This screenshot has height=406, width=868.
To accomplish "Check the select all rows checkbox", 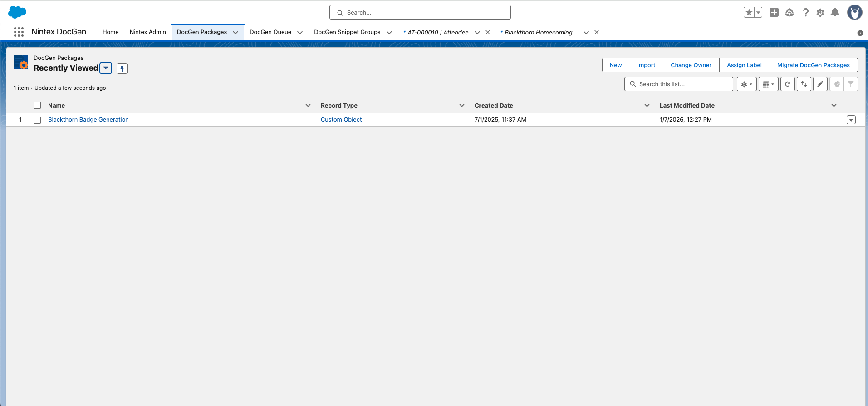I will click(x=37, y=106).
